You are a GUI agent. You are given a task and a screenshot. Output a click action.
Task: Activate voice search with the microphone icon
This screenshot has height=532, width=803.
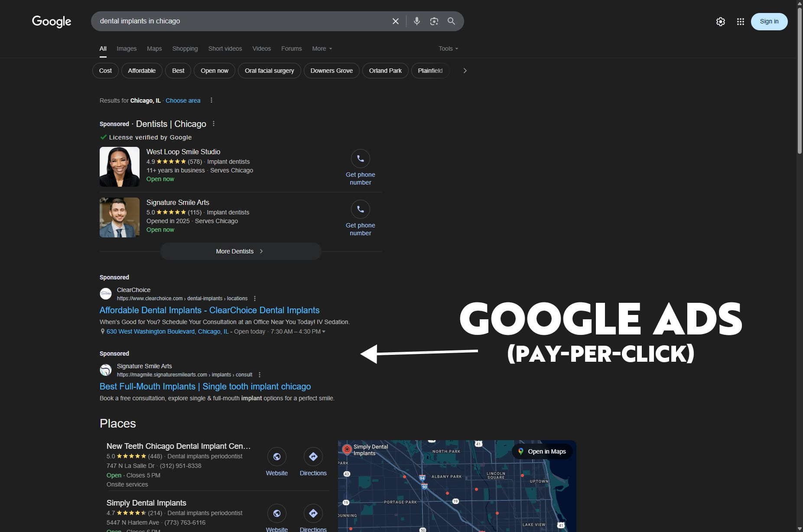click(416, 21)
